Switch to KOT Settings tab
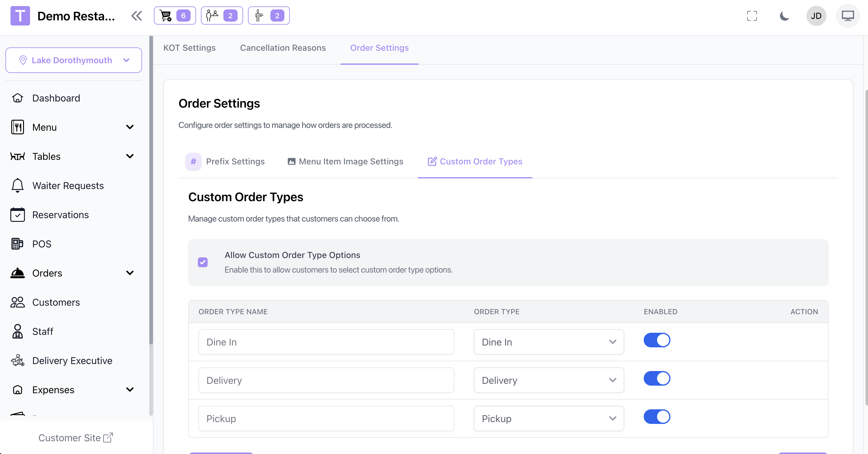 point(189,48)
